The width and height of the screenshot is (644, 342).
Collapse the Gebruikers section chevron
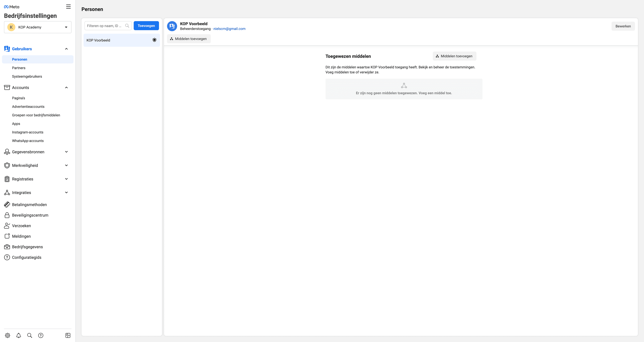point(66,49)
